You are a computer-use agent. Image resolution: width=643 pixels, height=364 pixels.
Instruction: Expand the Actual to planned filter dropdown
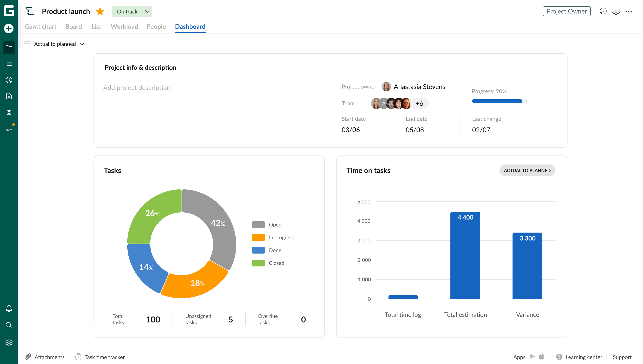tap(59, 44)
